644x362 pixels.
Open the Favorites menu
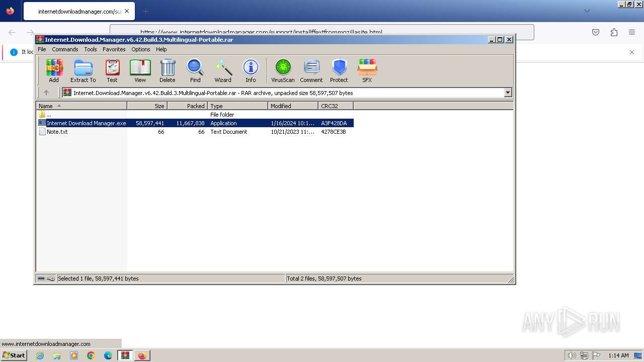point(114,49)
